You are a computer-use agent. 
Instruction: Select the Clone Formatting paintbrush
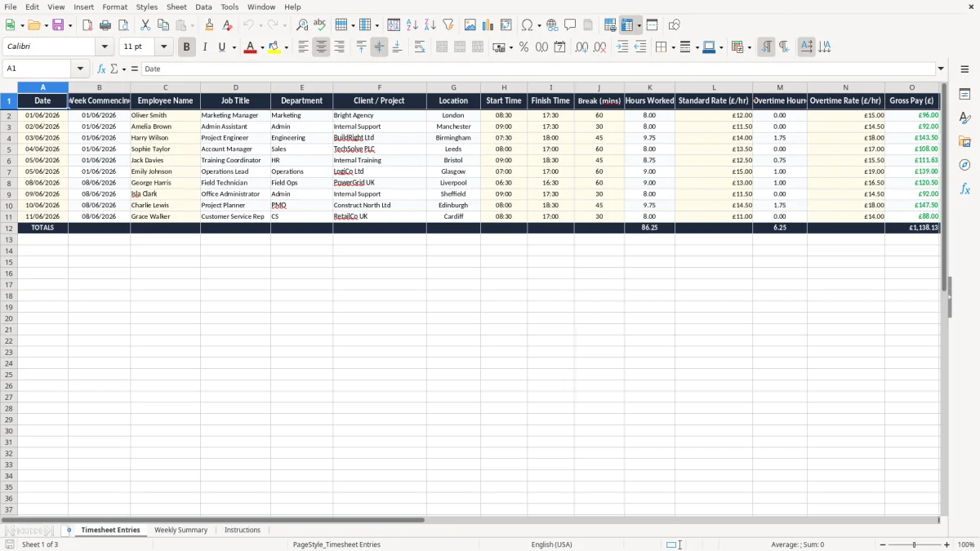pos(210,25)
